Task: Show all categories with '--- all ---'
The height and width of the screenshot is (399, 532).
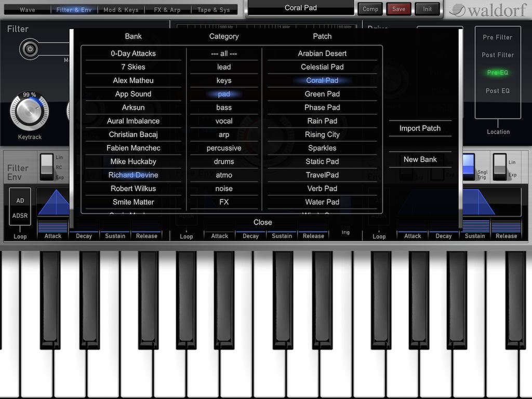Action: (224, 54)
